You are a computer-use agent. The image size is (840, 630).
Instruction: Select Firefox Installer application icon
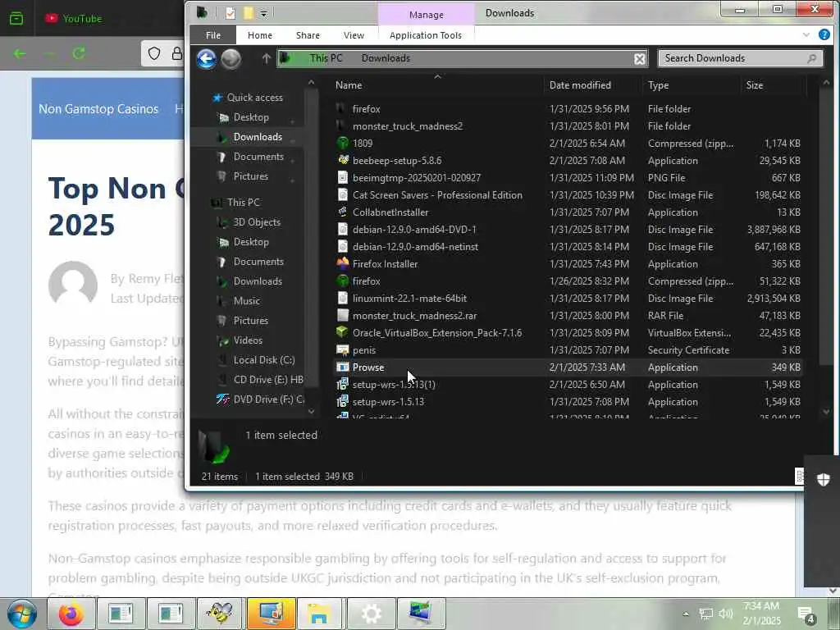[343, 263]
